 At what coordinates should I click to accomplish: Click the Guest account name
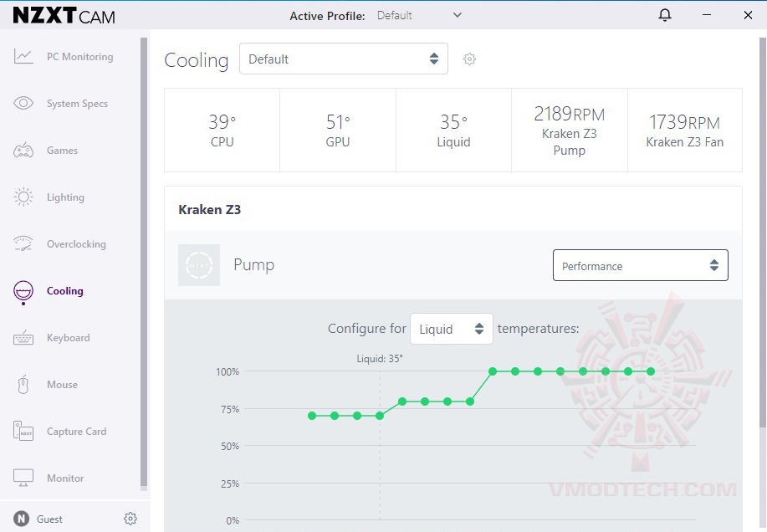49,519
